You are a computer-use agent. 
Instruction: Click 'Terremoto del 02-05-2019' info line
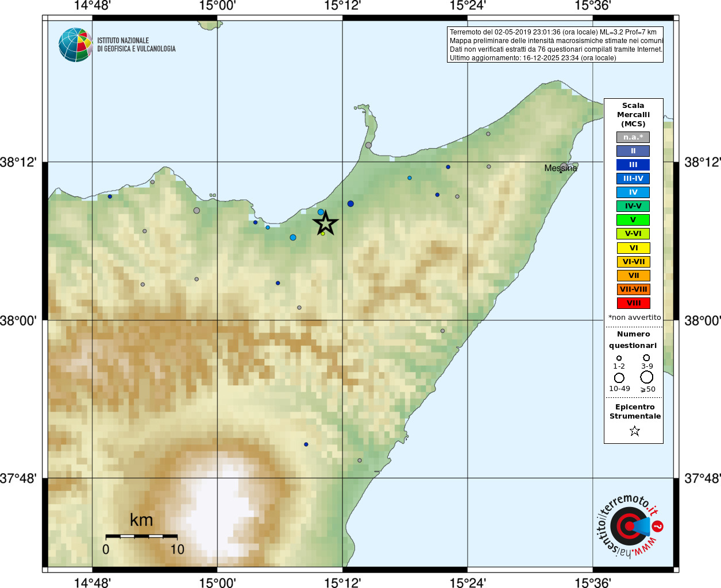pos(553,32)
